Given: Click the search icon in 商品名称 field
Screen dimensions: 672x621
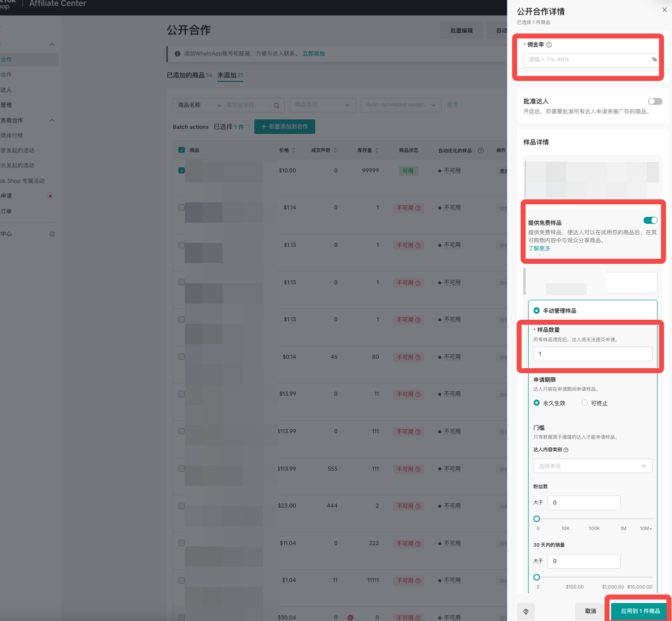Looking at the screenshot, I should click(x=276, y=105).
